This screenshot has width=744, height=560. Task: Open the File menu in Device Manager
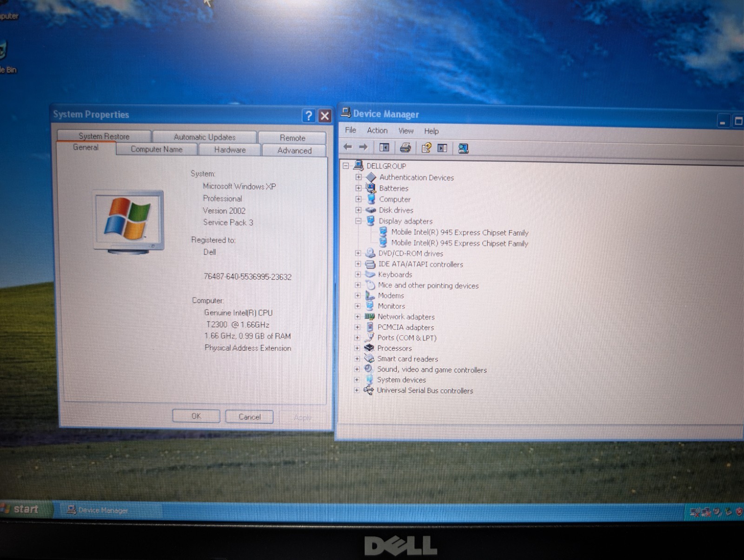tap(351, 130)
